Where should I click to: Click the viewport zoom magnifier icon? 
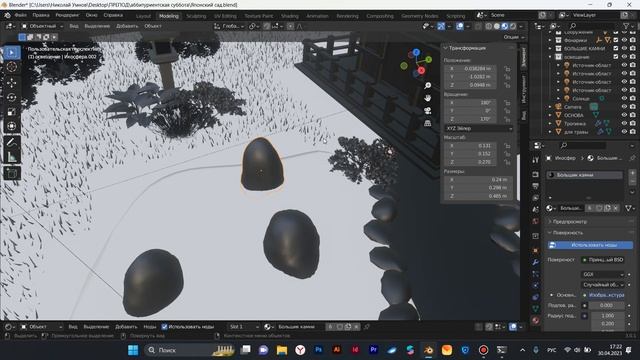[x=427, y=86]
